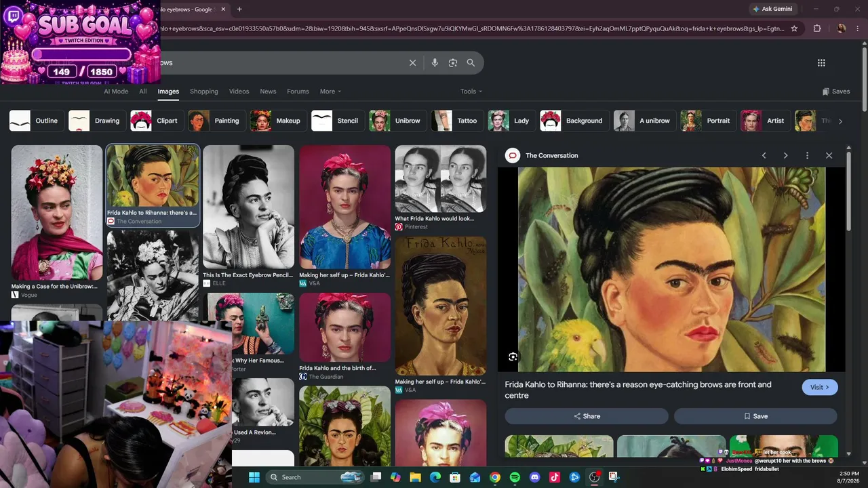Open Discord from the taskbar
The height and width of the screenshot is (488, 868).
click(534, 477)
